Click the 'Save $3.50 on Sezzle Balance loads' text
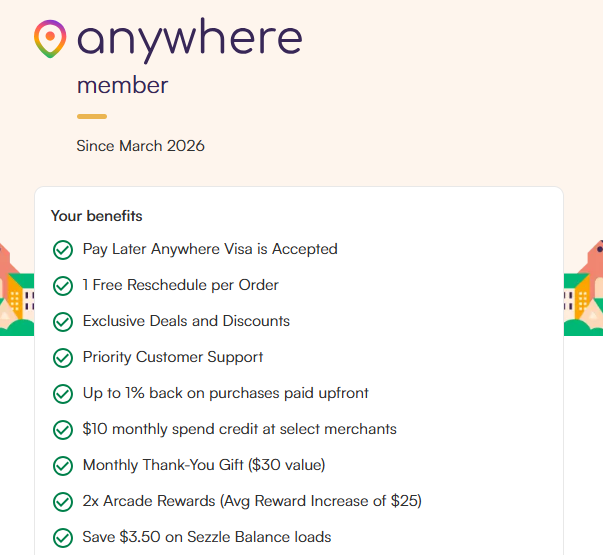Screen dimensions: 603x555 207,537
